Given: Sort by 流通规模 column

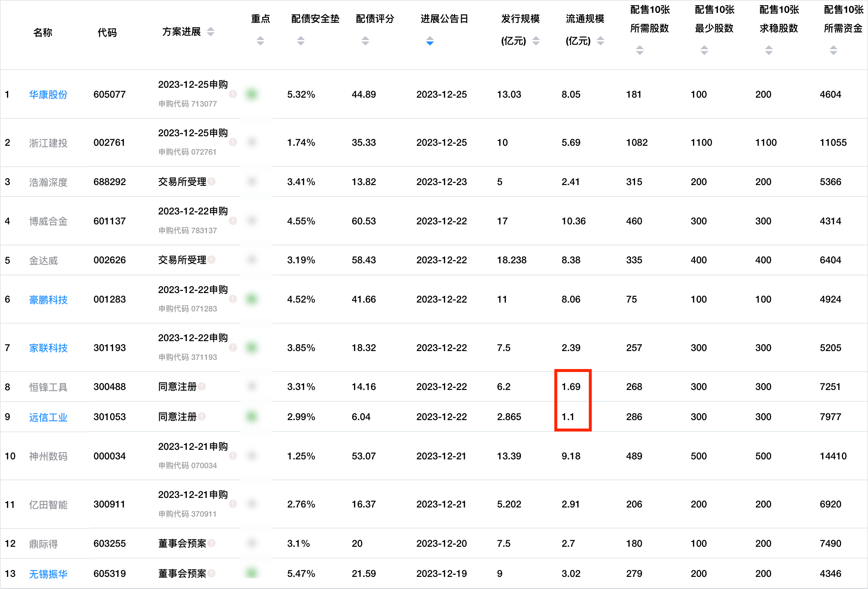Looking at the screenshot, I should (x=600, y=41).
